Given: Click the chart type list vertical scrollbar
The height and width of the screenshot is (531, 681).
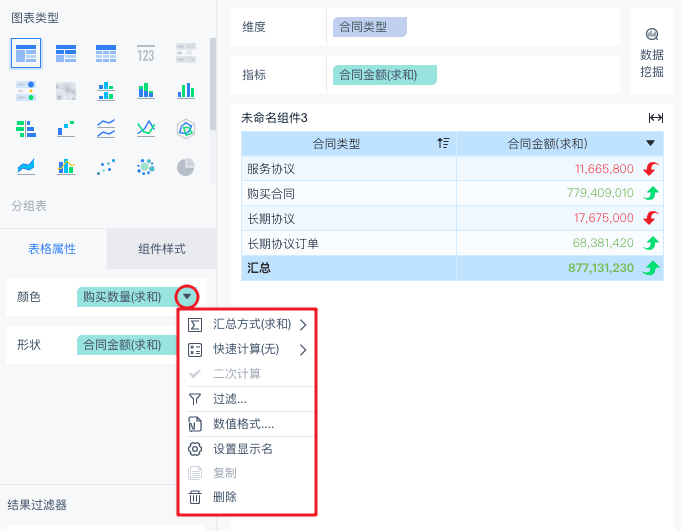Looking at the screenshot, I should click(x=213, y=84).
